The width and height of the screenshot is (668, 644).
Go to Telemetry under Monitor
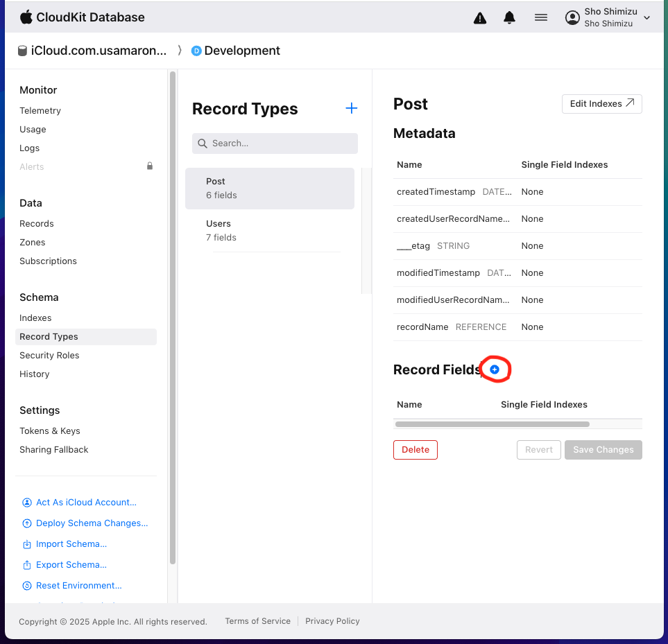[x=40, y=110]
